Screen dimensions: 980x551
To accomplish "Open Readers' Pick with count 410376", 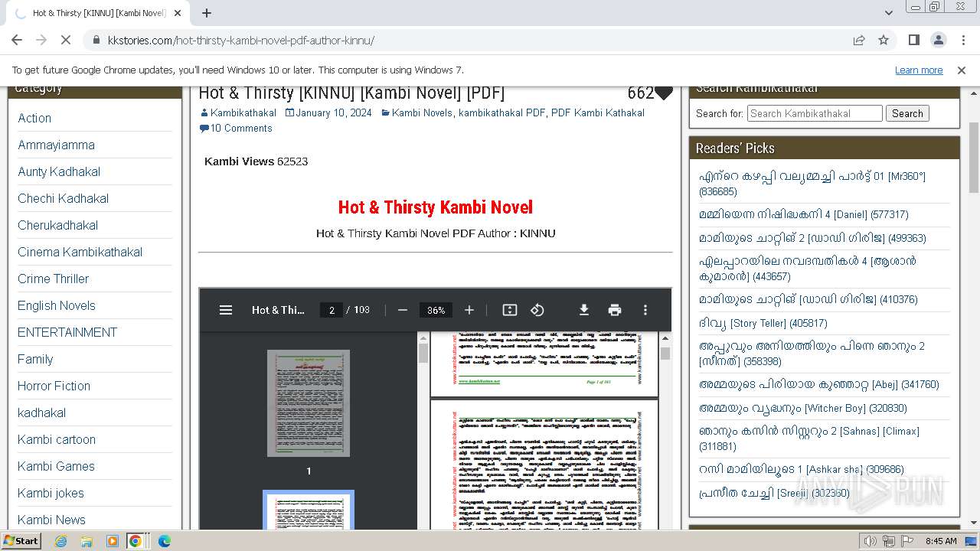I will (808, 299).
